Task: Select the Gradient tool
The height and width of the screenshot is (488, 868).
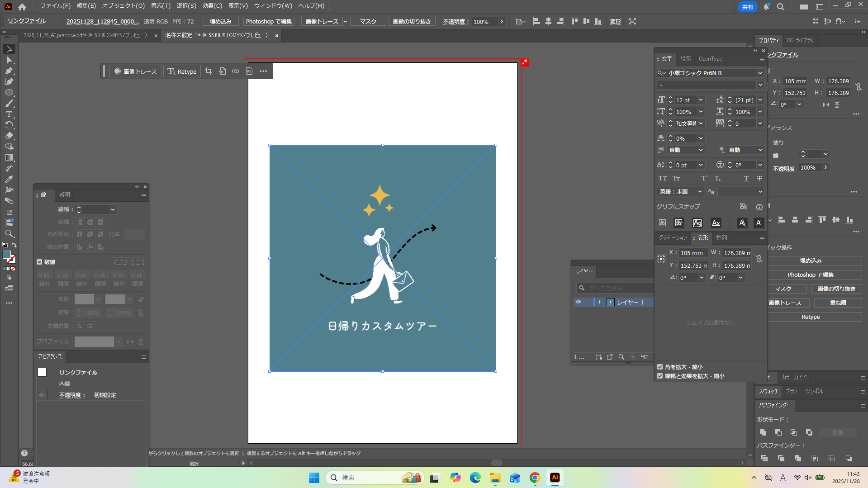Action: coord(9,157)
